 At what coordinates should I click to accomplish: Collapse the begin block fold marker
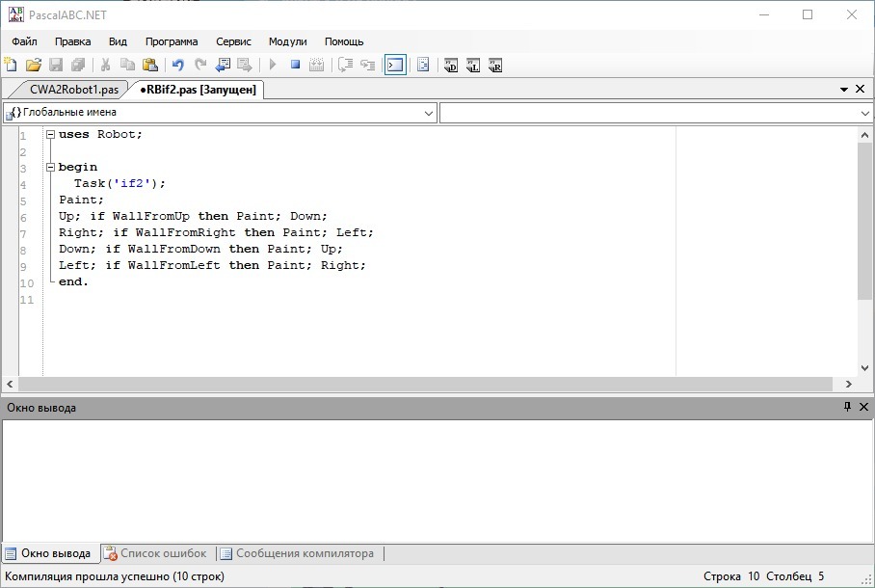50,167
